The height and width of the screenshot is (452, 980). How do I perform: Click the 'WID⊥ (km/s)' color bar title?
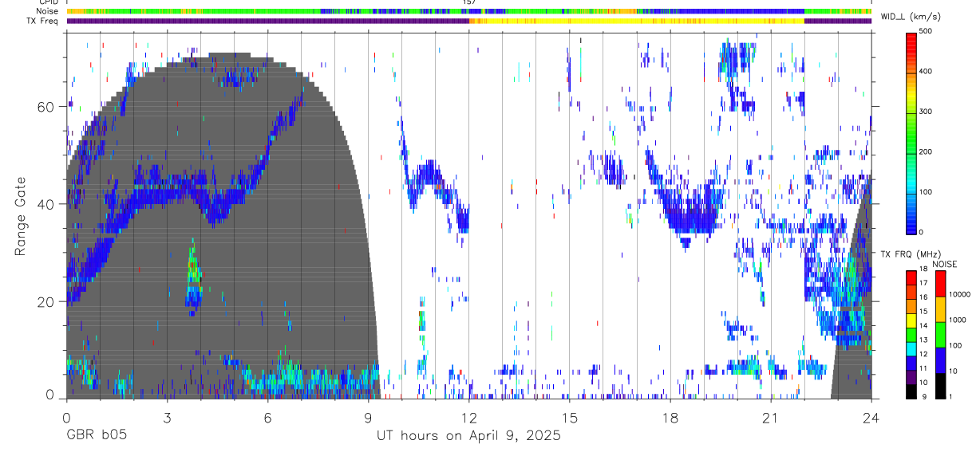(x=912, y=17)
